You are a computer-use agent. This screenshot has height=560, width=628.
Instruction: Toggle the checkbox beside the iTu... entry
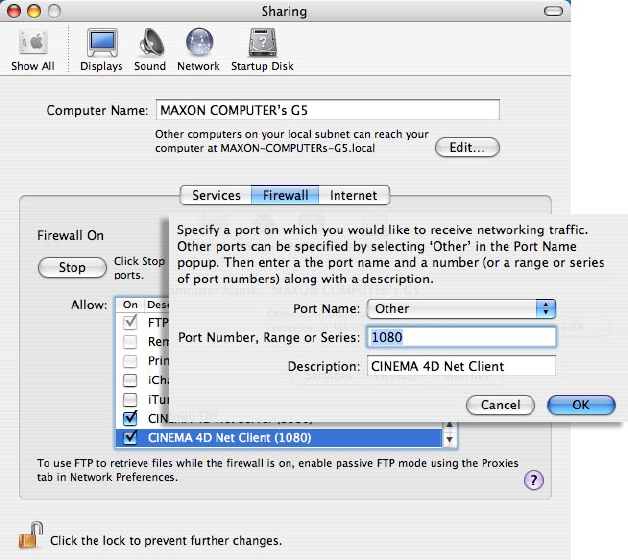130,399
